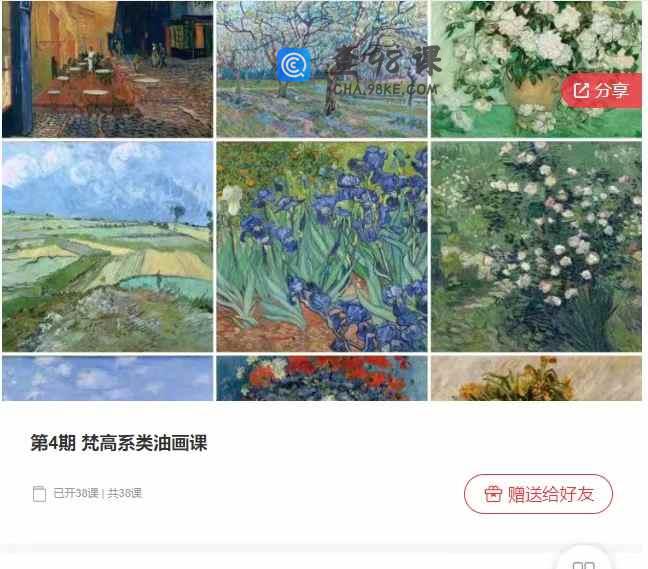This screenshot has width=648, height=569.
Task: Click the gift-to-friend button
Action: (538, 494)
